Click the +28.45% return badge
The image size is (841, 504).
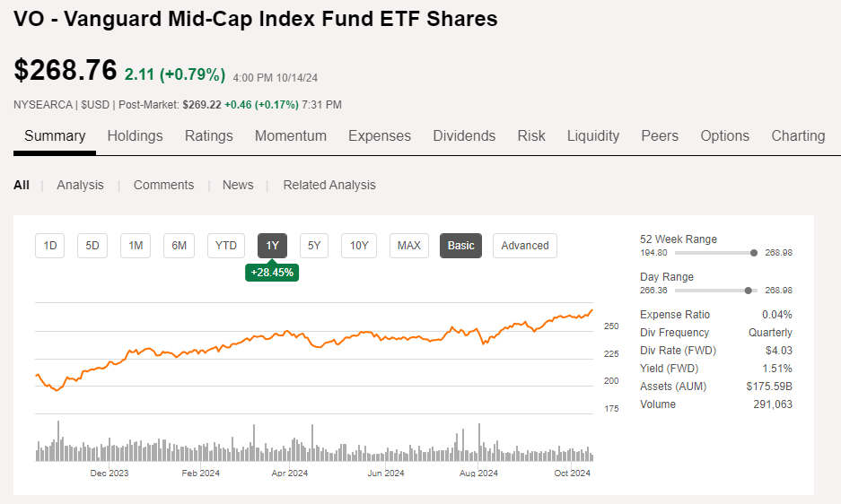pyautogui.click(x=272, y=273)
